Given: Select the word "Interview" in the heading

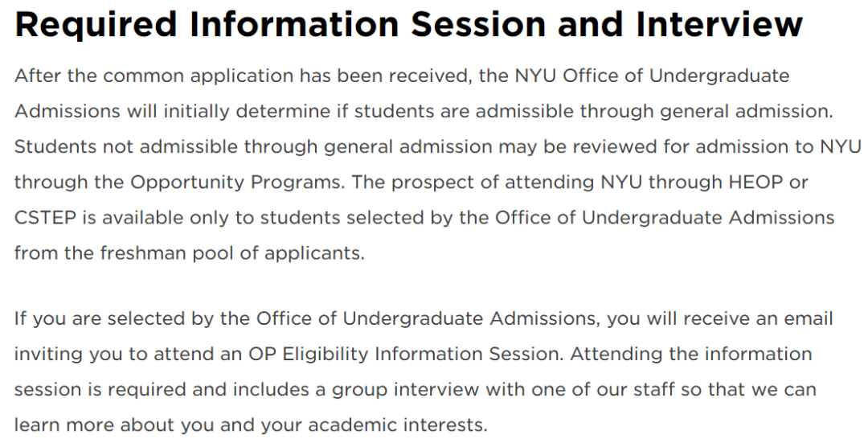Looking at the screenshot, I should [719, 24].
